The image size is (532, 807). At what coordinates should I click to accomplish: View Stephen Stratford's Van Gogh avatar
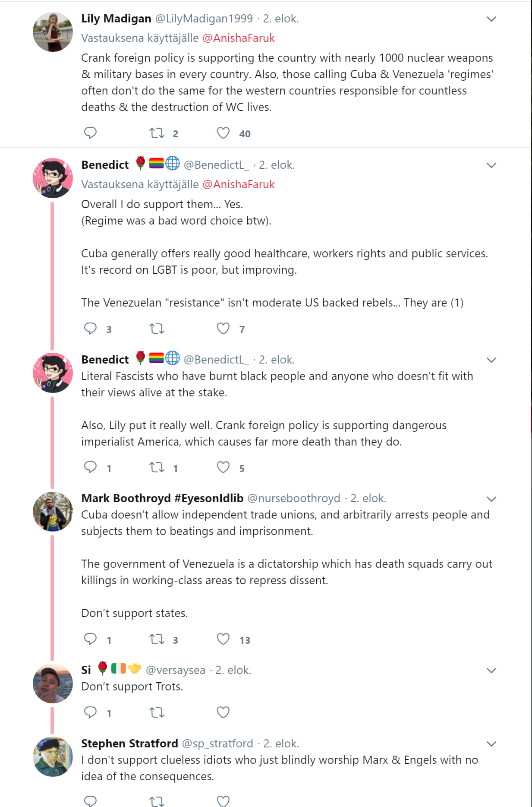53,756
